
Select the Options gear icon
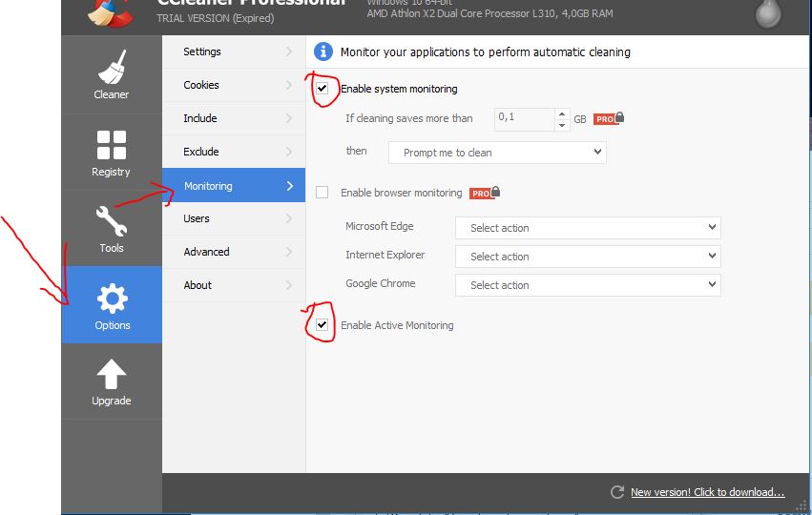coord(112,300)
